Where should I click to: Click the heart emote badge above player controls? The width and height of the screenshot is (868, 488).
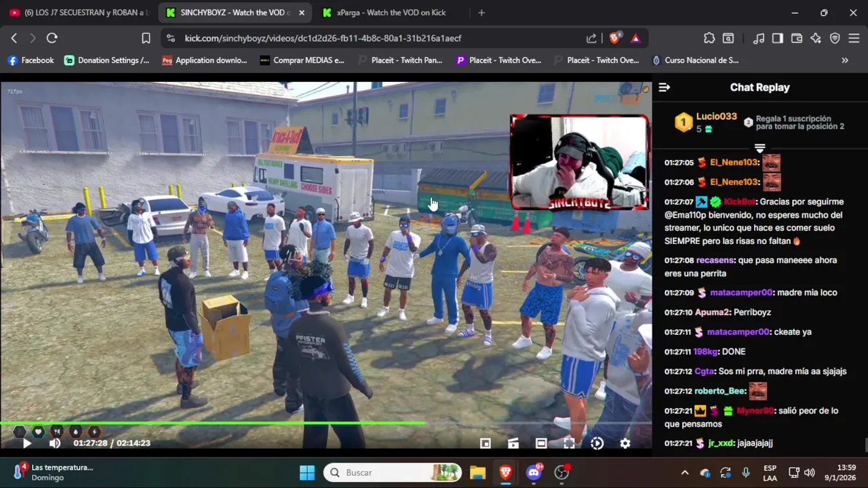(39, 432)
